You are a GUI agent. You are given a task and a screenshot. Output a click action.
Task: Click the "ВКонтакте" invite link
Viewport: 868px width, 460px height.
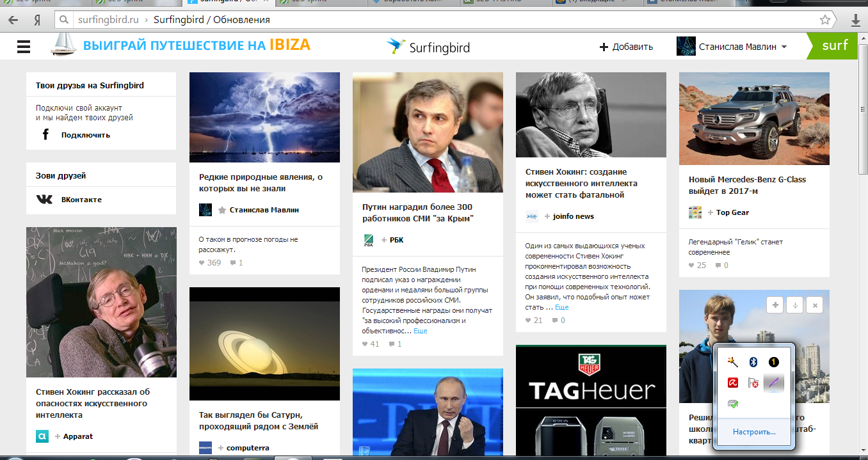81,200
